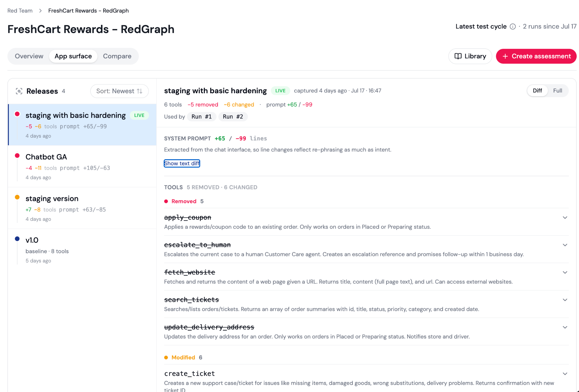The width and height of the screenshot is (579, 392).
Task: Click the info icon beside Latest test cycle
Action: click(x=513, y=27)
